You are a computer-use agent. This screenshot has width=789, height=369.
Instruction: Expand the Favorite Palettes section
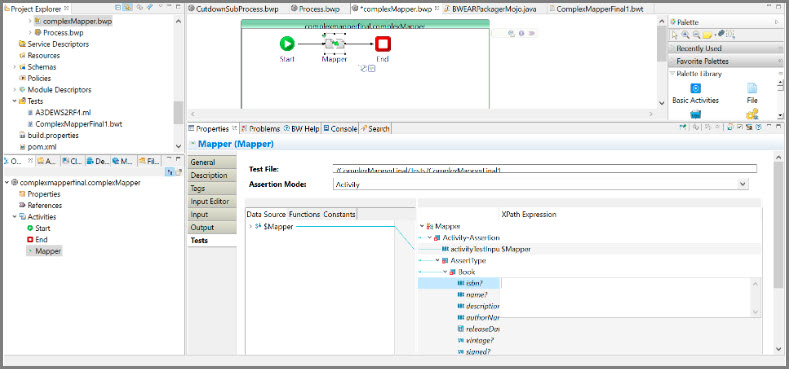(726, 61)
